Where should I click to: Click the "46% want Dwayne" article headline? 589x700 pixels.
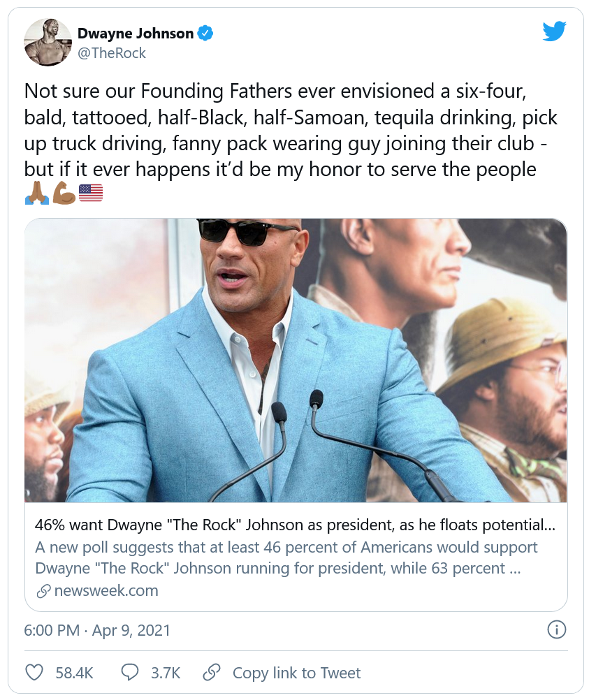pos(290,525)
